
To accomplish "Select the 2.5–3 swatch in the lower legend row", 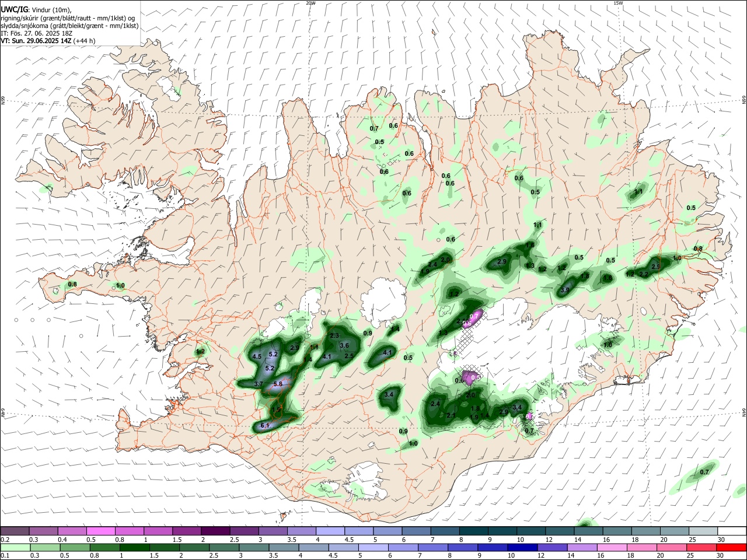I will click(x=224, y=547).
